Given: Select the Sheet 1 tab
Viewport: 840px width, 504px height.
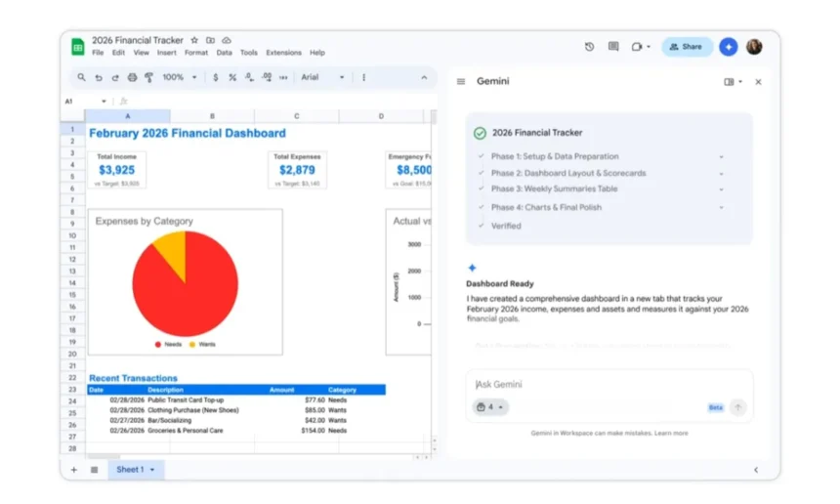Looking at the screenshot, I should 130,470.
